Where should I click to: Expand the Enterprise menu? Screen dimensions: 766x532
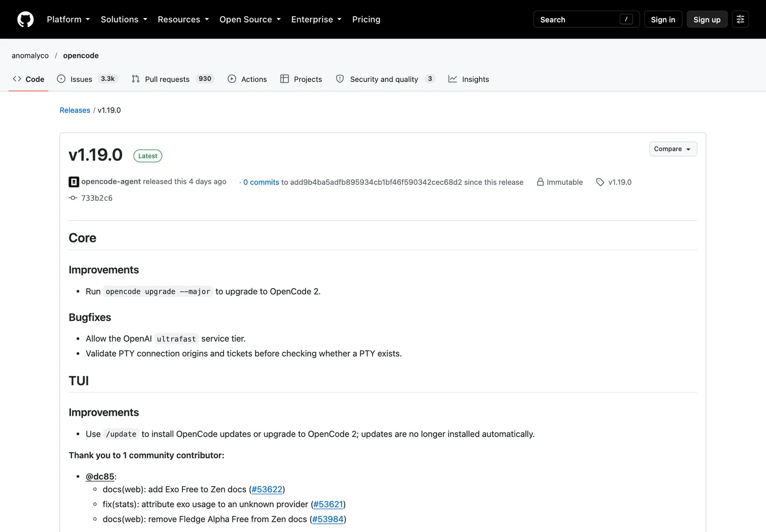tap(316, 19)
